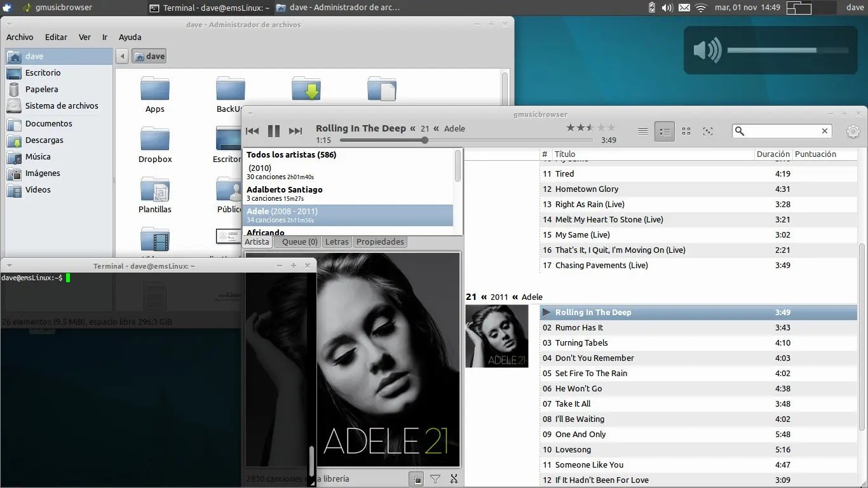Viewport: 868px width, 488px height.
Task: Select the song Someone Like You
Action: point(698,465)
